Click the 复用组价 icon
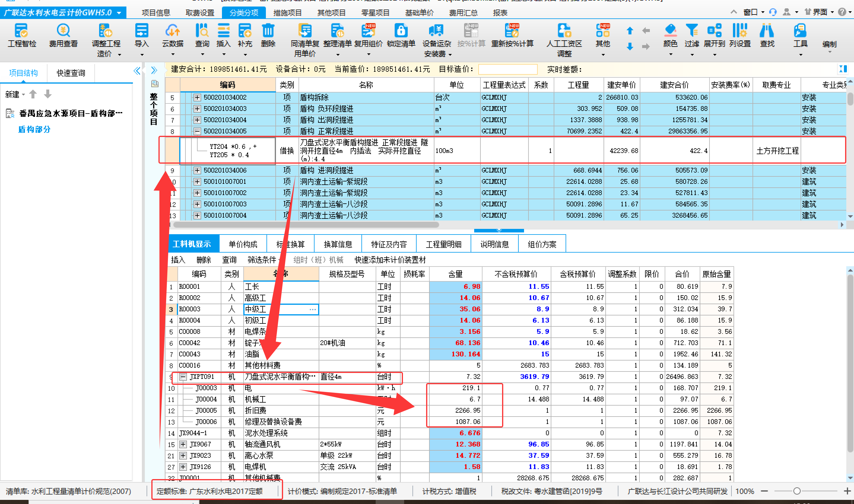The height and width of the screenshot is (504, 854). 368,31
